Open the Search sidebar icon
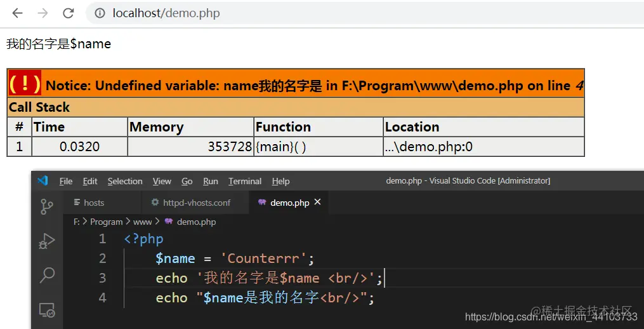 pyautogui.click(x=47, y=275)
